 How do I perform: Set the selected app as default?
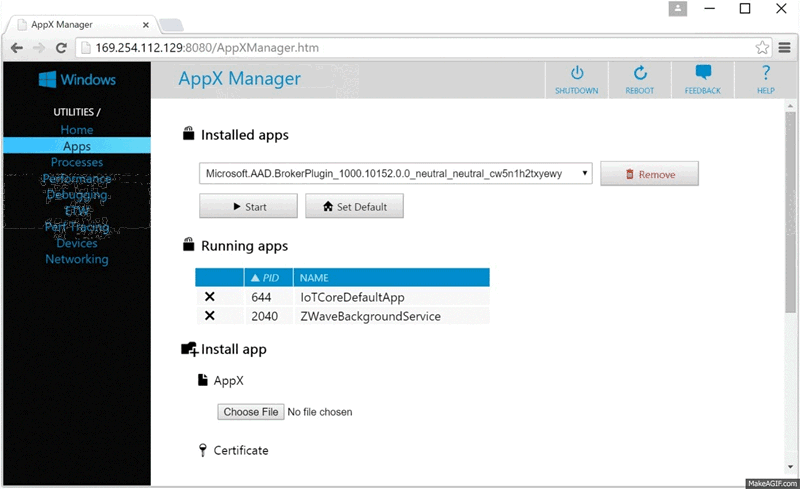click(354, 206)
